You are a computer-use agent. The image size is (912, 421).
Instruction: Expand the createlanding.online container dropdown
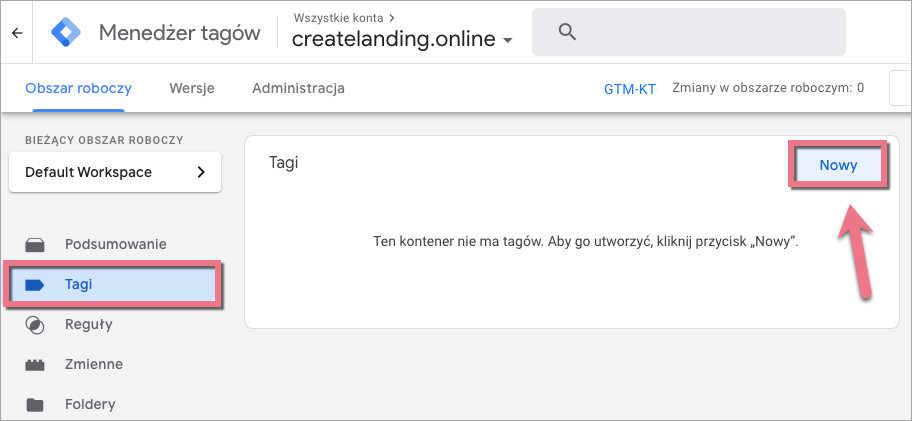point(508,41)
